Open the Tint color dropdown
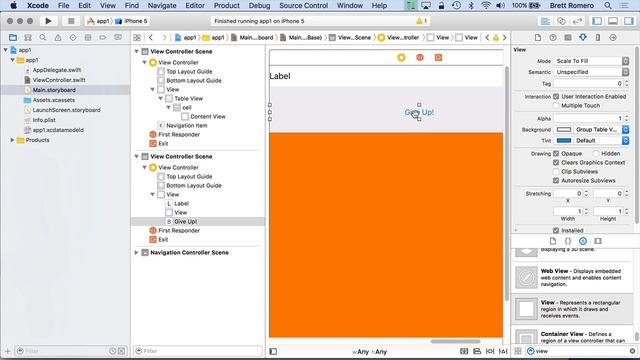 tap(625, 140)
